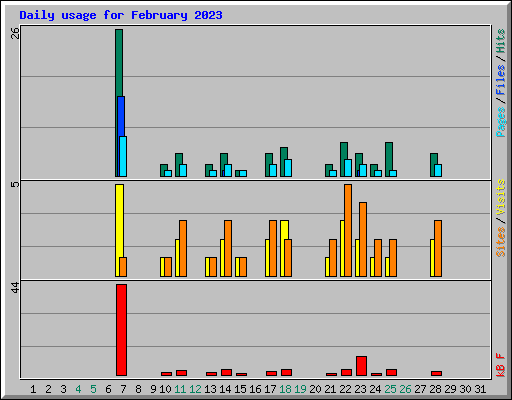The image size is (512, 400).
Task: Click the 'Hits' legend label
Action: tap(500, 41)
